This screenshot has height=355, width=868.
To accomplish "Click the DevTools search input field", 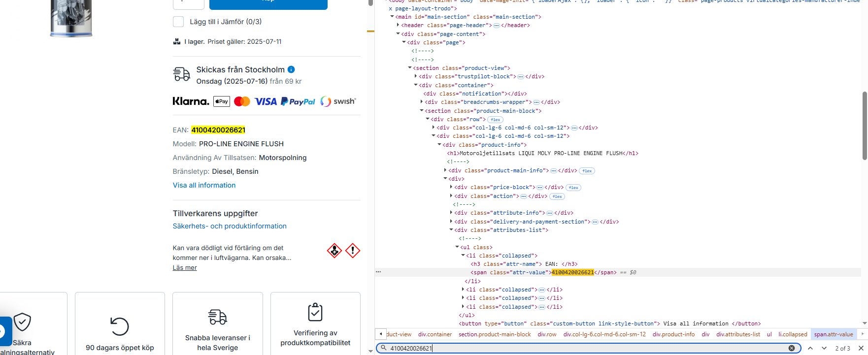I will tap(588, 348).
